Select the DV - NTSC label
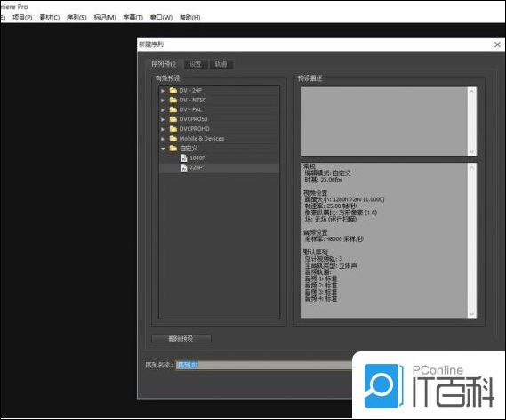 (193, 100)
